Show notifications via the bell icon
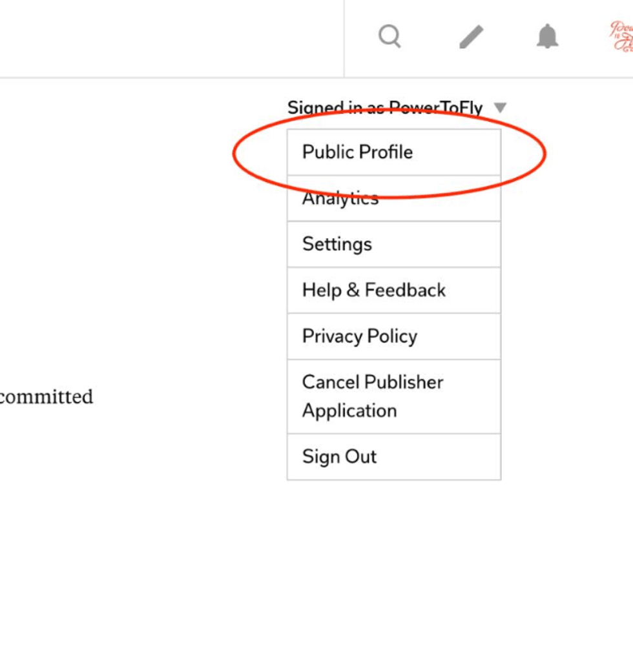633x672 pixels. coord(547,37)
